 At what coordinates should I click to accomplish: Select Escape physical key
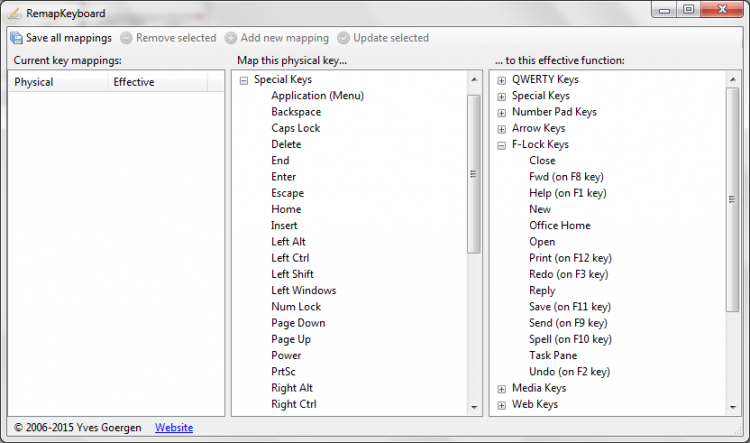point(287,193)
